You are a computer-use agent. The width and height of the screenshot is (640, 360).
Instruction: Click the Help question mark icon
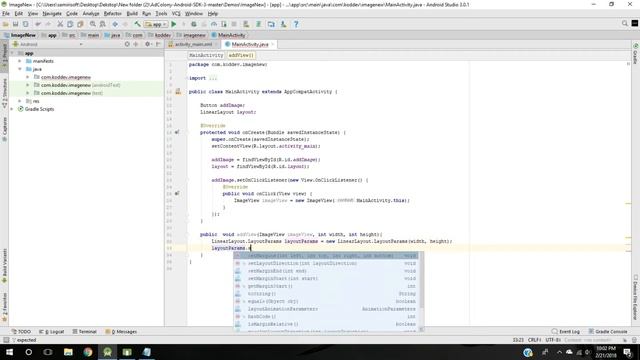[296, 24]
